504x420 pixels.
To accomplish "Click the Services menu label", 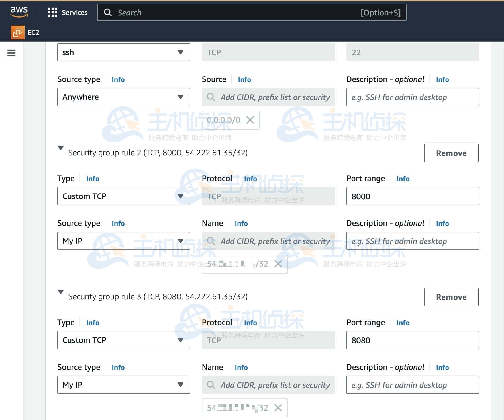I will [74, 13].
